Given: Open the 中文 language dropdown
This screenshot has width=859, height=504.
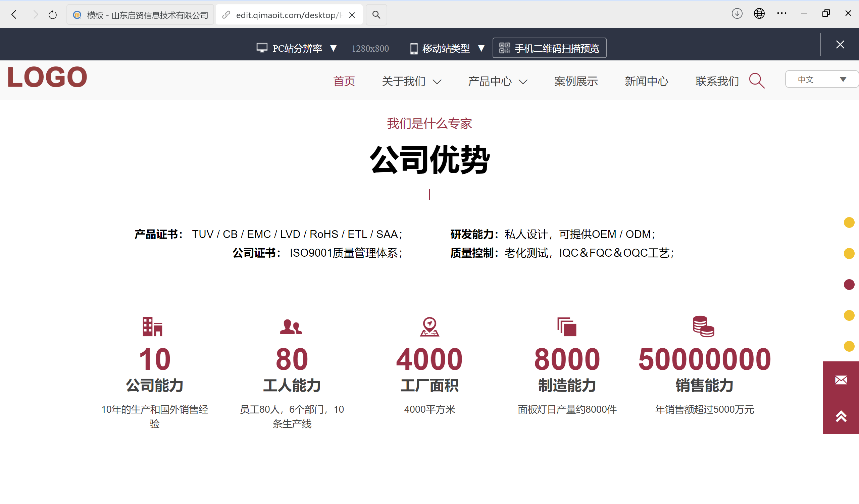Looking at the screenshot, I should click(x=821, y=79).
